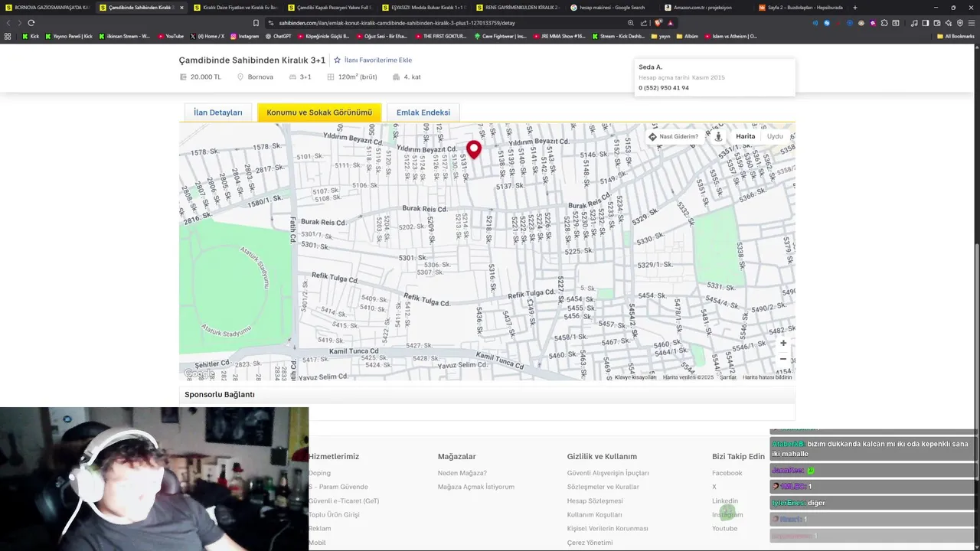
Task: Open Brave Shields lion icon
Action: pyautogui.click(x=658, y=23)
